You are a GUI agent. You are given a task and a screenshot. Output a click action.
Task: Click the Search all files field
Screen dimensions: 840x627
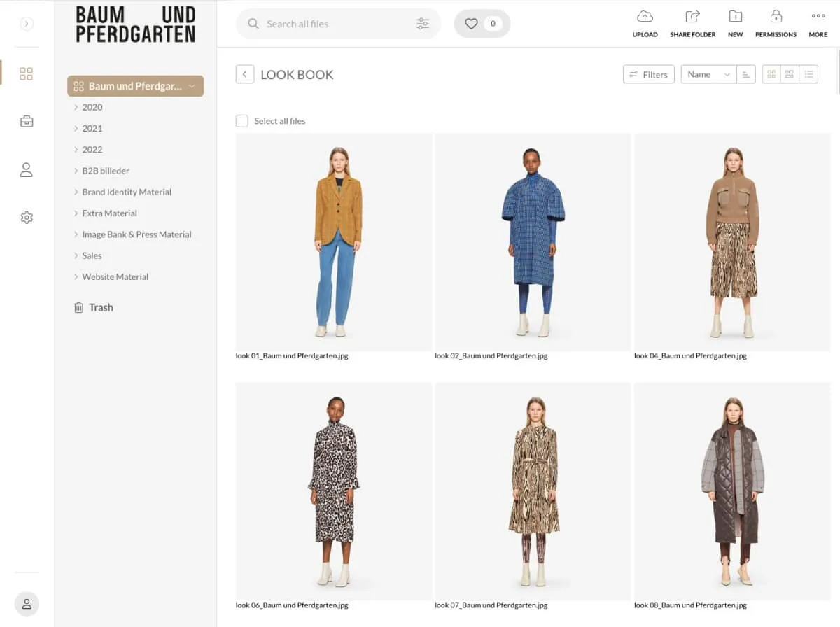pyautogui.click(x=339, y=24)
